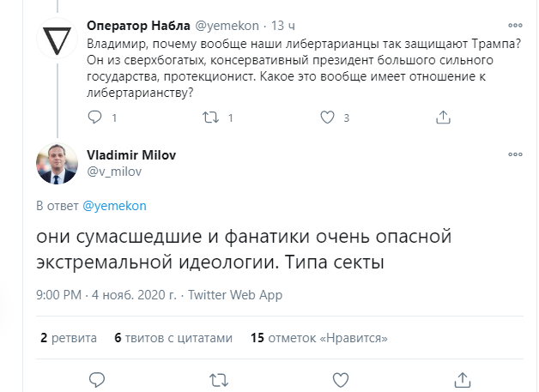Open the Twitter Web App source link
539x392 pixels.
234,295
